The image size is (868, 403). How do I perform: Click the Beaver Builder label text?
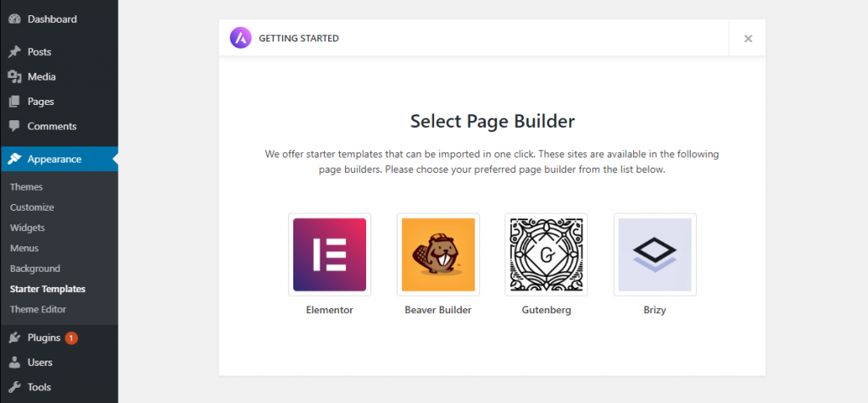(438, 310)
